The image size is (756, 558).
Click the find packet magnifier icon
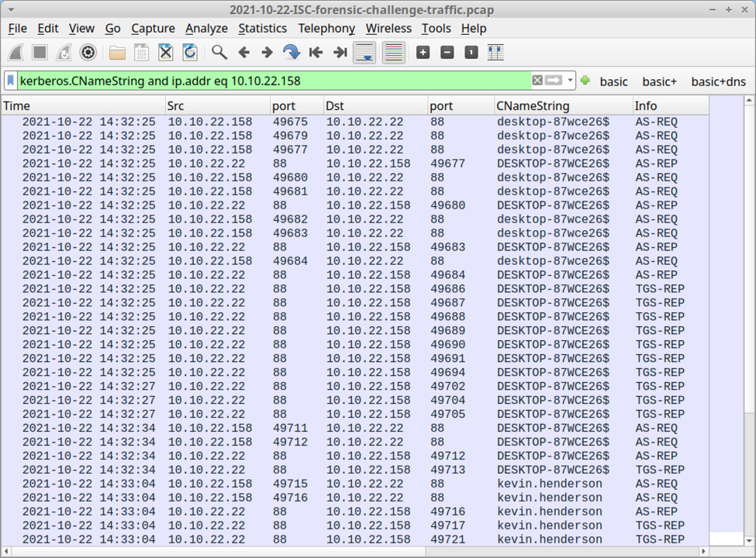point(219,53)
